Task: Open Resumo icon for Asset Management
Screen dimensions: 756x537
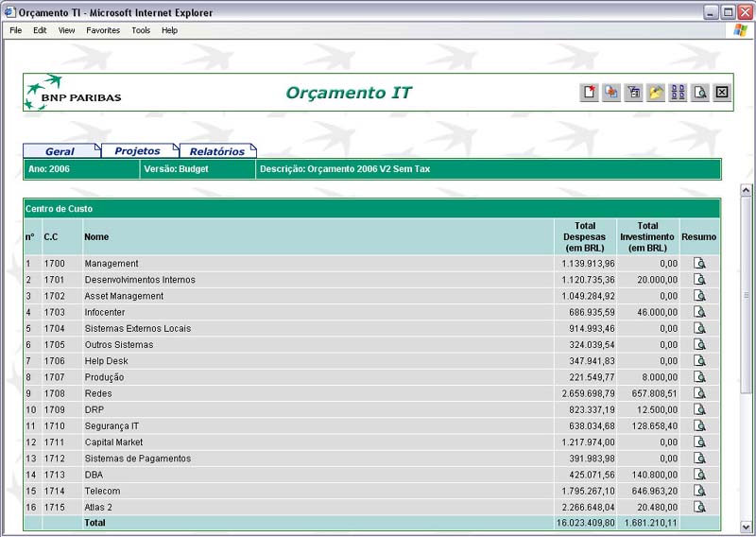Action: click(699, 296)
